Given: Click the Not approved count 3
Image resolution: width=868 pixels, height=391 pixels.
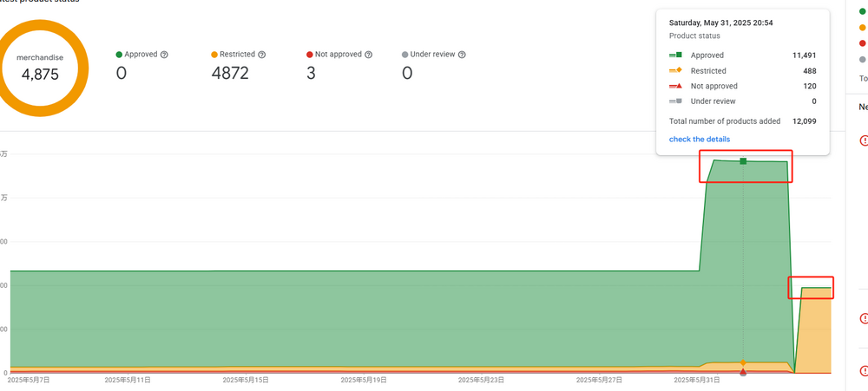Looking at the screenshot, I should (311, 73).
